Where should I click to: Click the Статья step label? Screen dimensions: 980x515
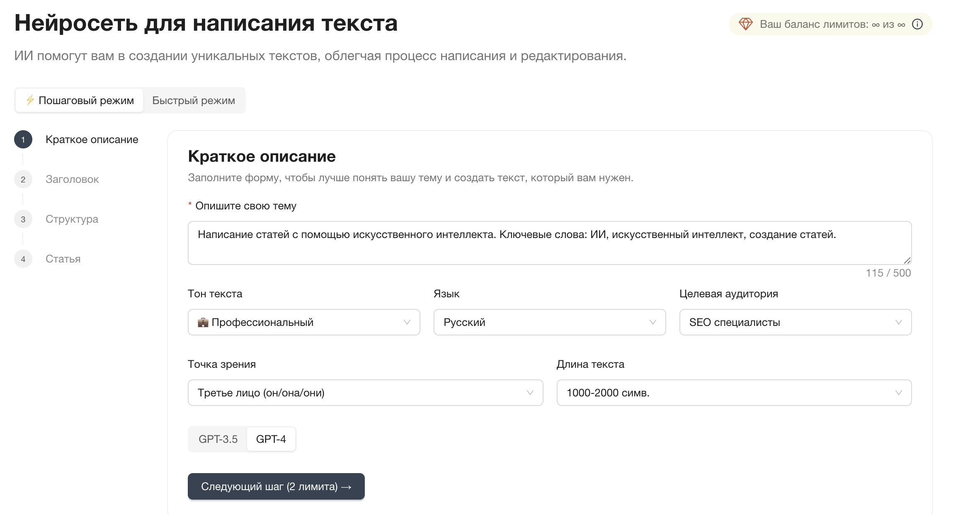(62, 259)
